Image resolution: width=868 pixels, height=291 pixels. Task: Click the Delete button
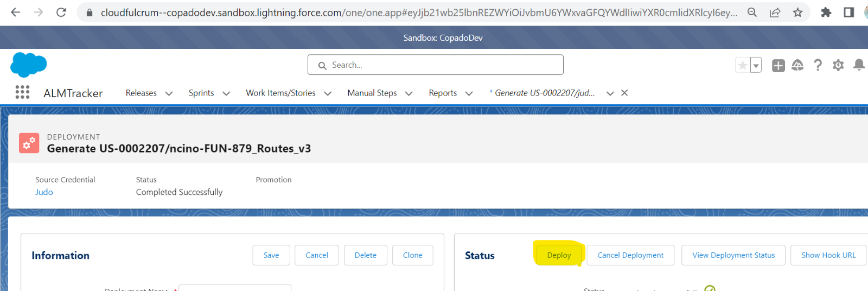[366, 255]
